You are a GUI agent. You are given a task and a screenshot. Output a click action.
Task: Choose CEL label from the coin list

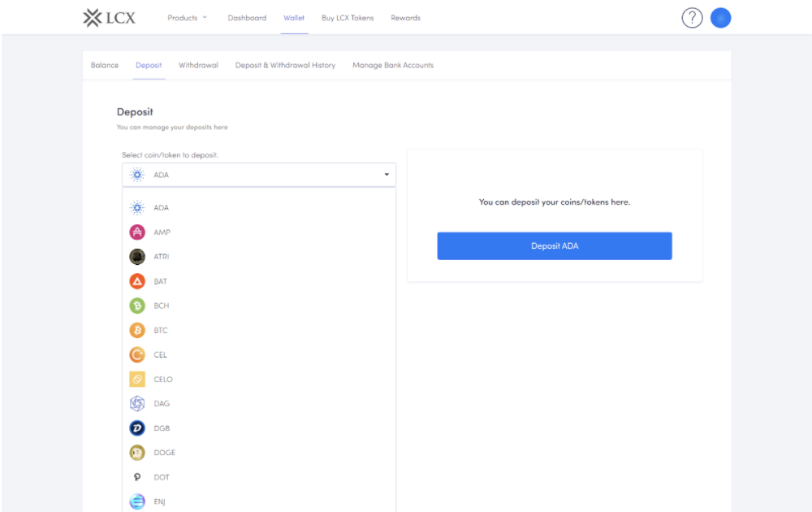click(x=161, y=355)
